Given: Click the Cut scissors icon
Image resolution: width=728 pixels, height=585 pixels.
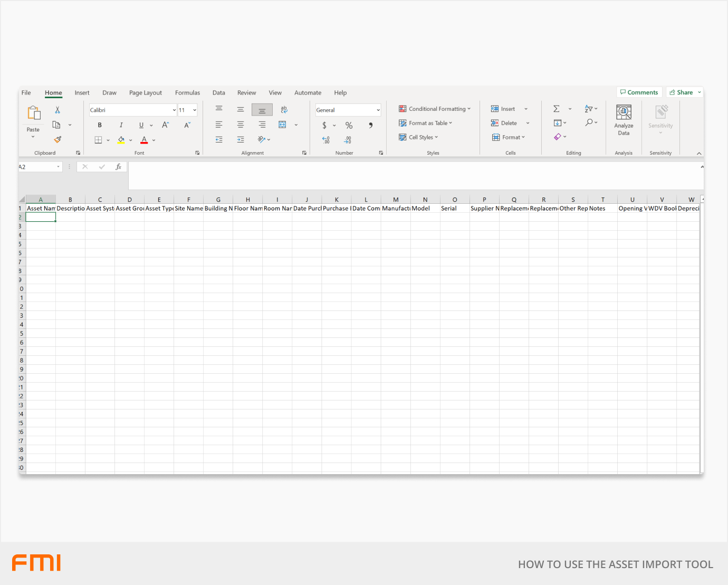Looking at the screenshot, I should click(x=58, y=110).
